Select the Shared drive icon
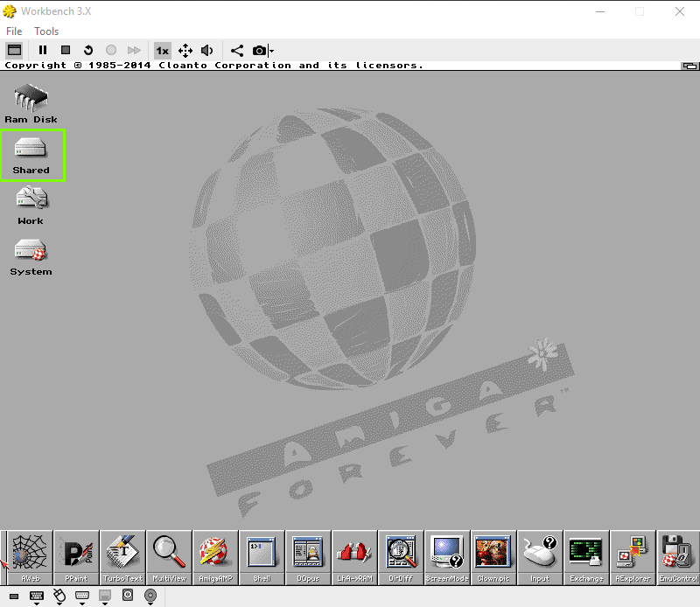Viewport: 700px width, 607px height. click(x=31, y=156)
